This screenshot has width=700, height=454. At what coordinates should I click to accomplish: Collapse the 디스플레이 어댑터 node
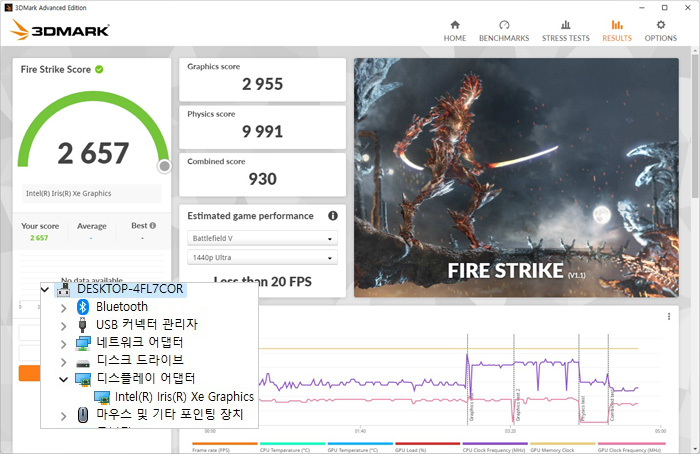click(63, 379)
